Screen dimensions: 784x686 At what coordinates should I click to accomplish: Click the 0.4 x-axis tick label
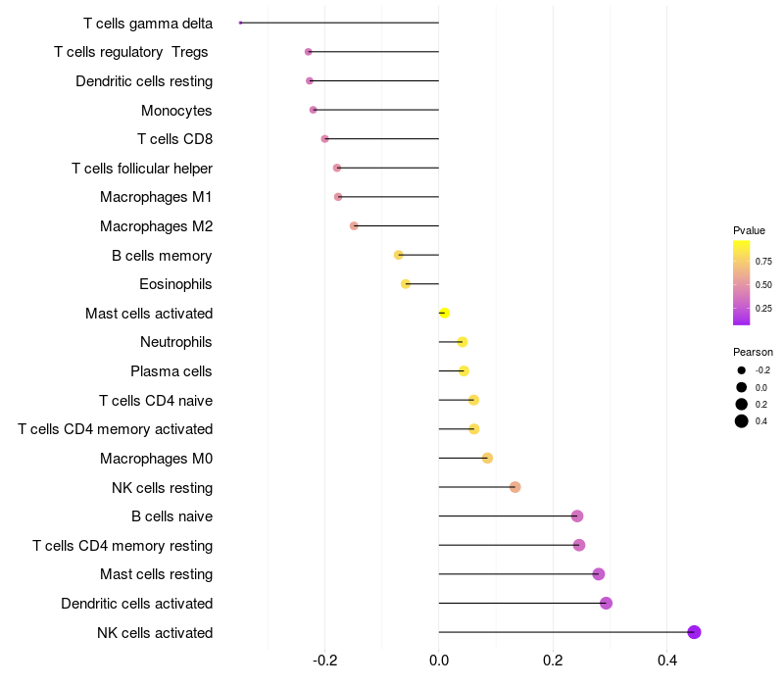coord(666,661)
